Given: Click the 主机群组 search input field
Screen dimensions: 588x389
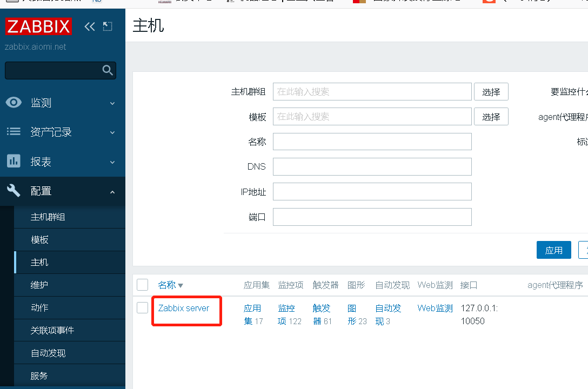Looking at the screenshot, I should 372,92.
